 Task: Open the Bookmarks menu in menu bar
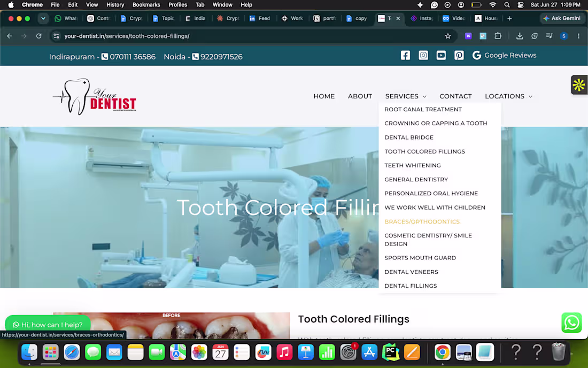pos(146,5)
